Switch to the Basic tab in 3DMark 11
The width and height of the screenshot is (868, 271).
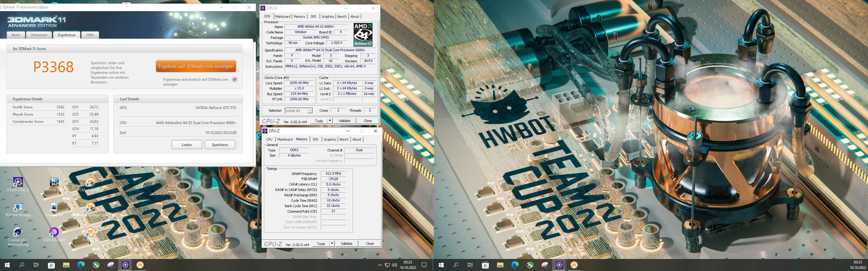point(16,35)
